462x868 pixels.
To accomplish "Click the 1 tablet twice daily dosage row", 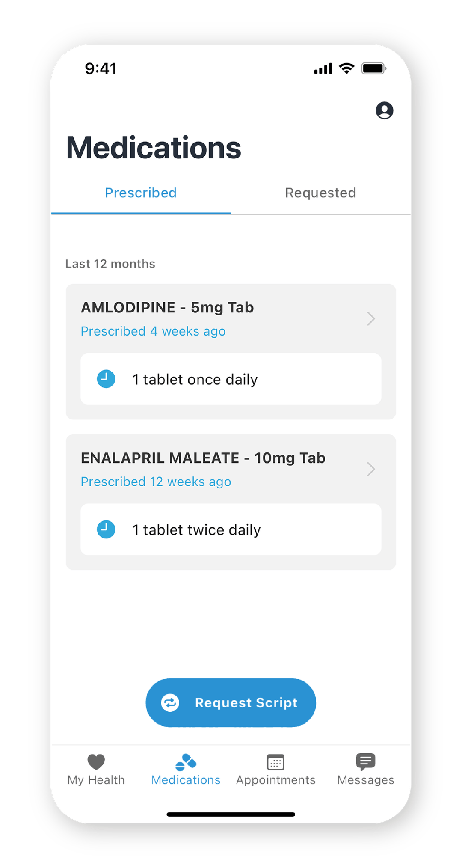I will tap(231, 529).
